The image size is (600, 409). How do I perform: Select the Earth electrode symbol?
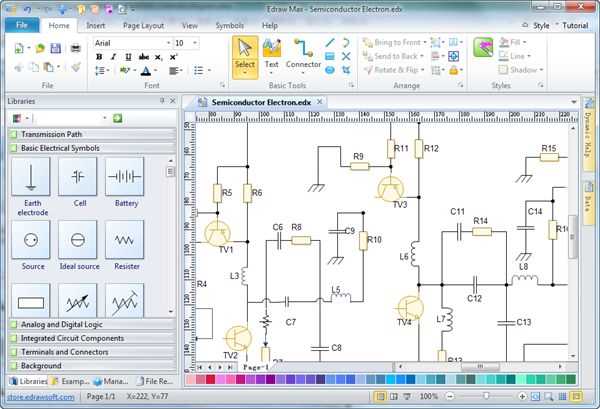click(31, 177)
